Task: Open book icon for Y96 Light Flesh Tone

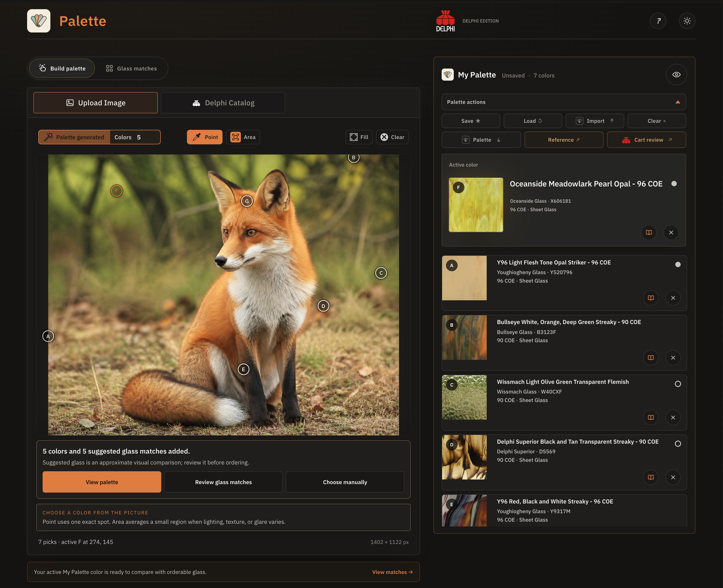Action: tap(651, 298)
